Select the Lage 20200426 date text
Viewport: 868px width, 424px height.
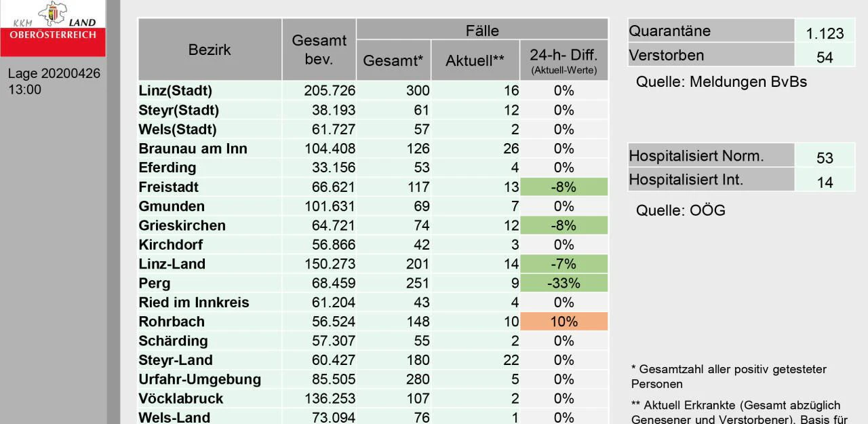(54, 74)
